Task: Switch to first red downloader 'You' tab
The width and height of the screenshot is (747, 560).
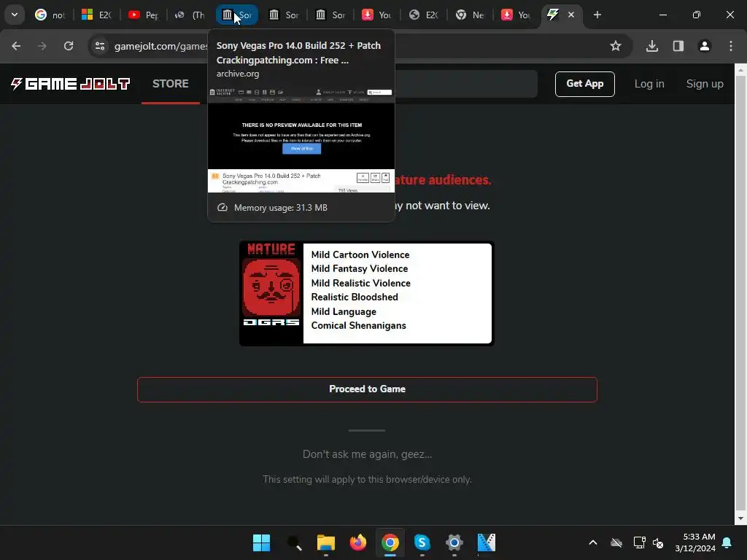Action: (x=376, y=15)
